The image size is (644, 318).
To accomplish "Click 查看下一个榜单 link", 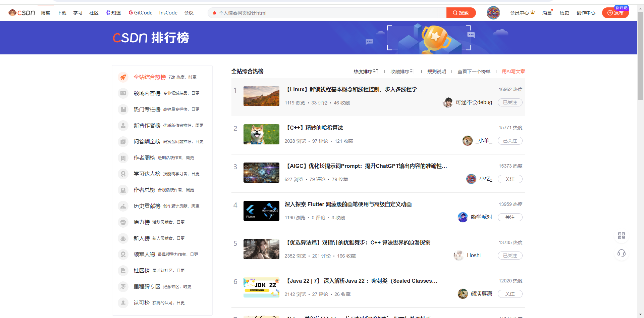I will [474, 72].
